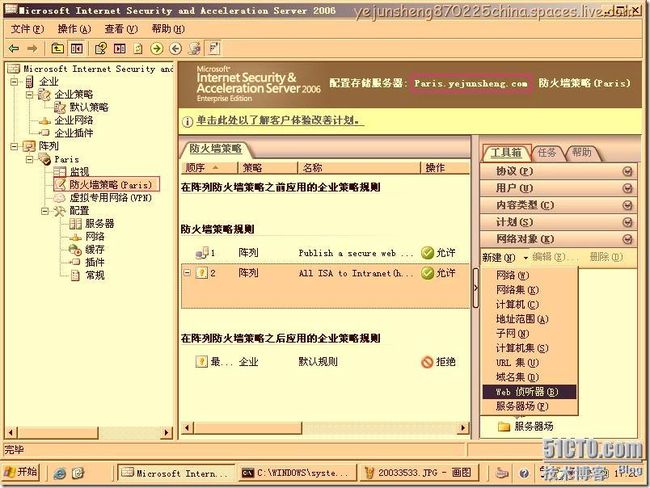Choose 子网(N) from the new menu
The height and width of the screenshot is (488, 650).
point(529,333)
